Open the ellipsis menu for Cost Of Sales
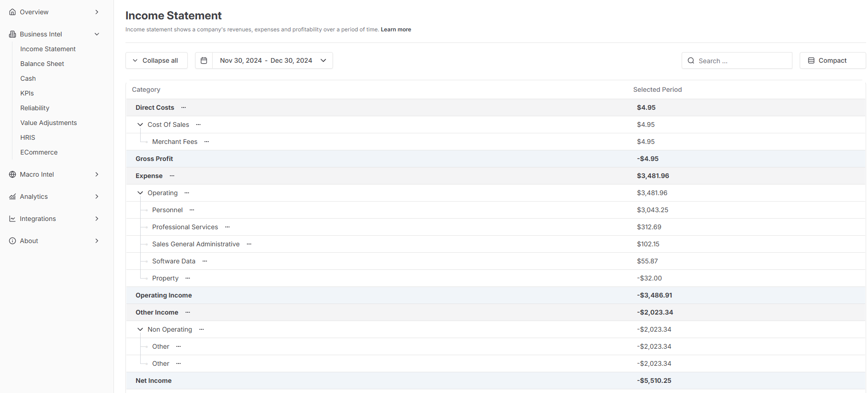 point(198,125)
